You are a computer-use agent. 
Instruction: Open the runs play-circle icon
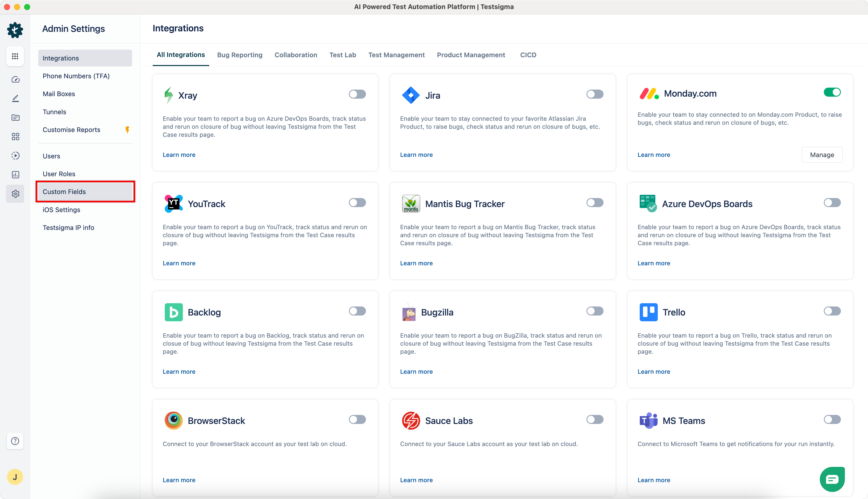(x=15, y=156)
